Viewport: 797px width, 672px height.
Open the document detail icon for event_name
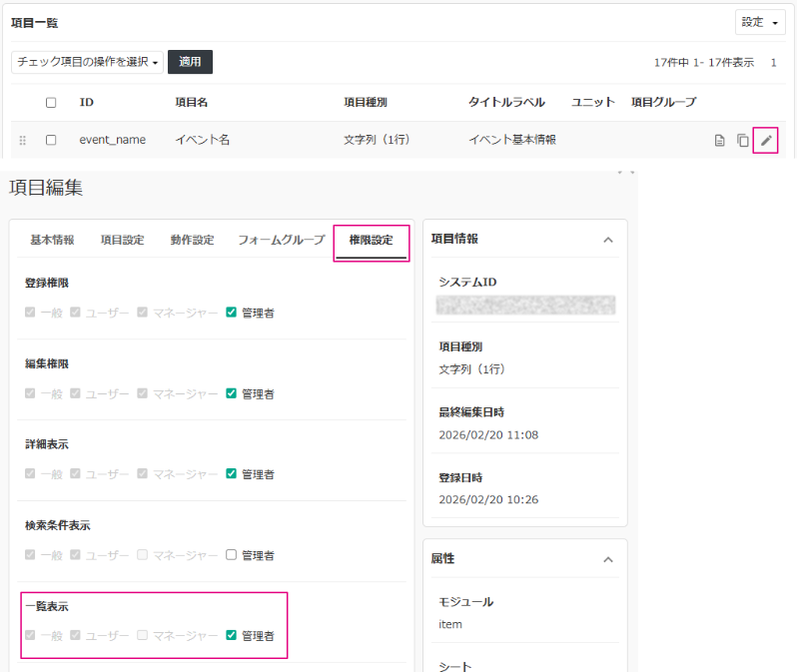(x=719, y=141)
